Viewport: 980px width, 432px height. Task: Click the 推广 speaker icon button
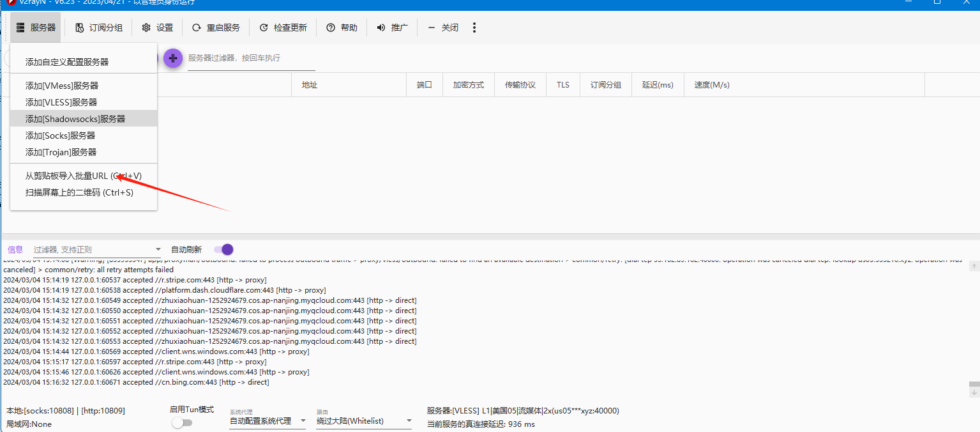pos(392,27)
